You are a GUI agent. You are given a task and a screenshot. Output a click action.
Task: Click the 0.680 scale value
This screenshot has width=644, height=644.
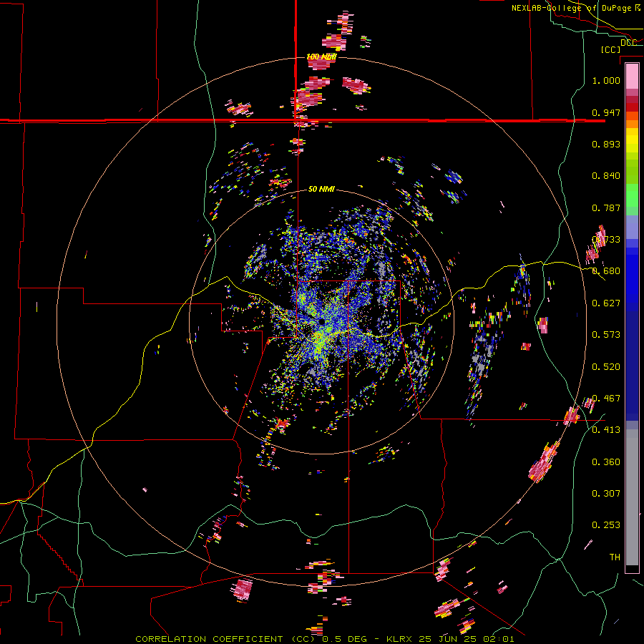coord(606,271)
